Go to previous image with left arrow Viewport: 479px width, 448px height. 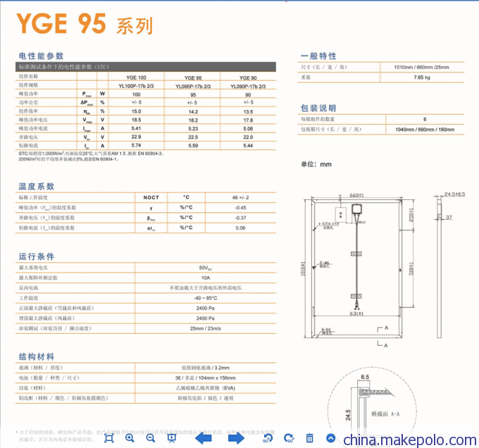coord(204,437)
